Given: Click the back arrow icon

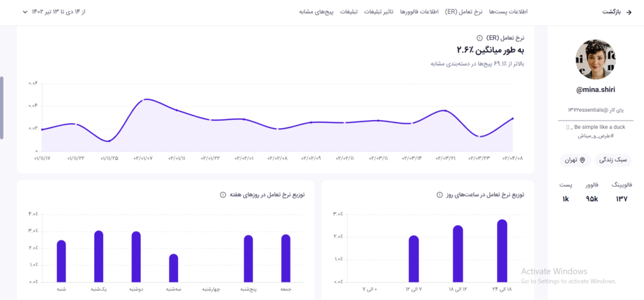Looking at the screenshot, I should [628, 12].
